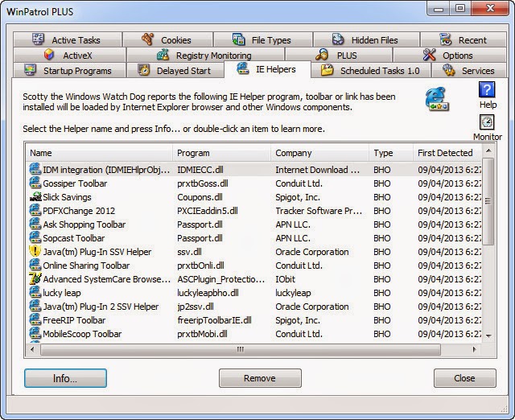Open the Monitor clock icon
Viewport: 515px width, 420px height.
tap(487, 122)
